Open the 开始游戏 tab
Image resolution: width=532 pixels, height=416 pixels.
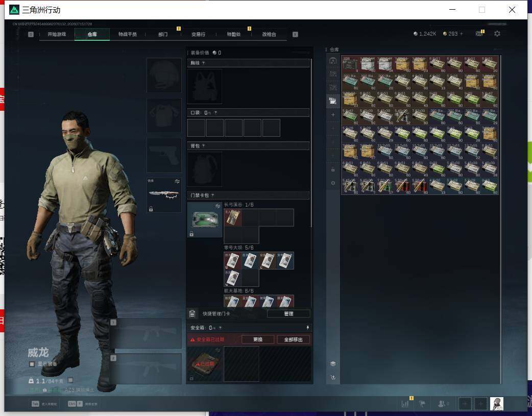[57, 34]
